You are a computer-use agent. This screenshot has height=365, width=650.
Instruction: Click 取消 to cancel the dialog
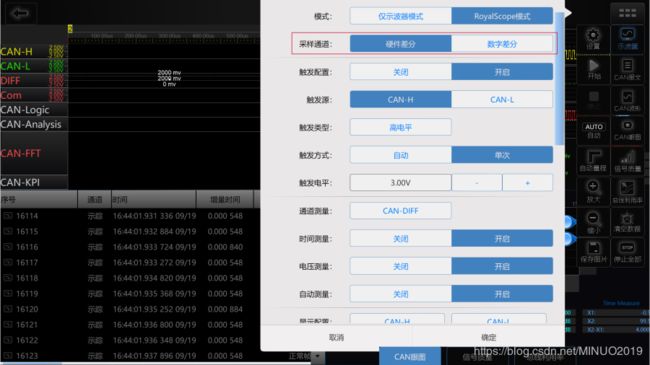[336, 338]
